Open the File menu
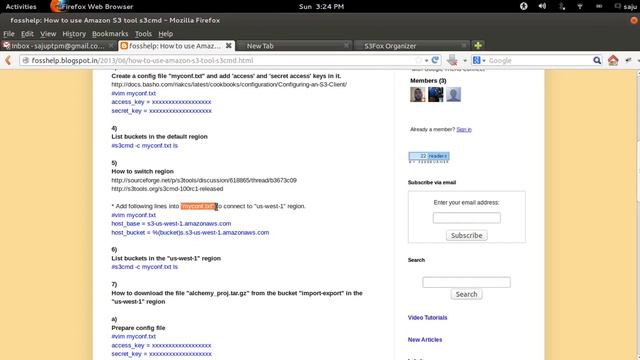640x360 pixels. tap(9, 33)
